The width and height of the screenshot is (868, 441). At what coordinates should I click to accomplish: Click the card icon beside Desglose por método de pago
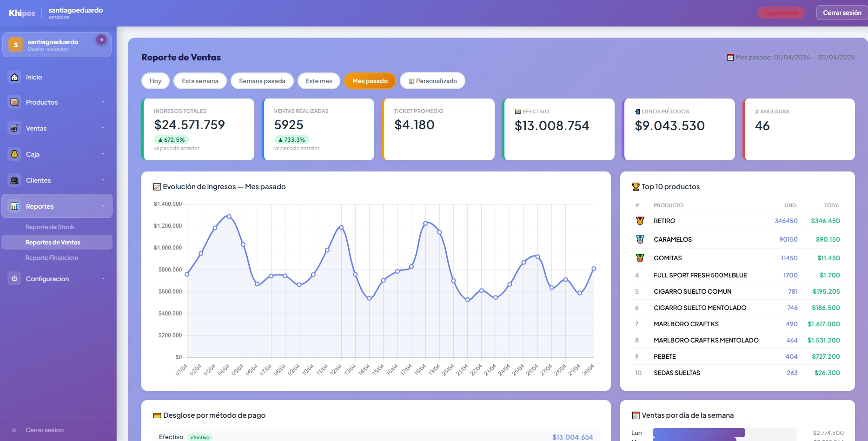click(x=157, y=415)
